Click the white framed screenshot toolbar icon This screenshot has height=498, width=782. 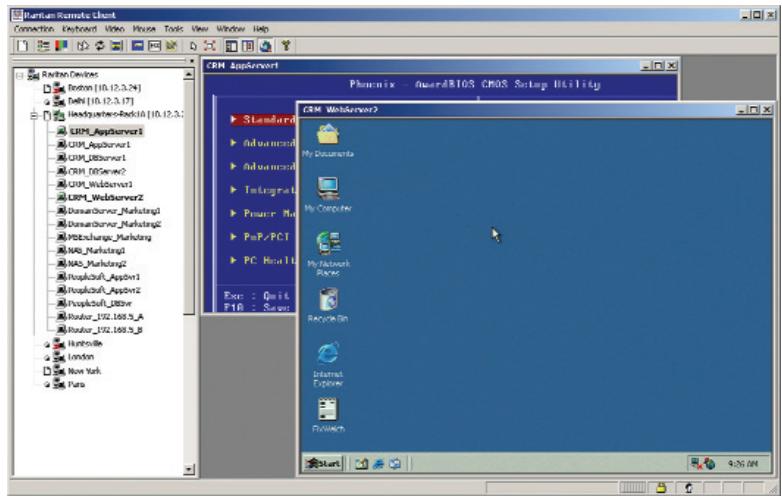(155, 46)
